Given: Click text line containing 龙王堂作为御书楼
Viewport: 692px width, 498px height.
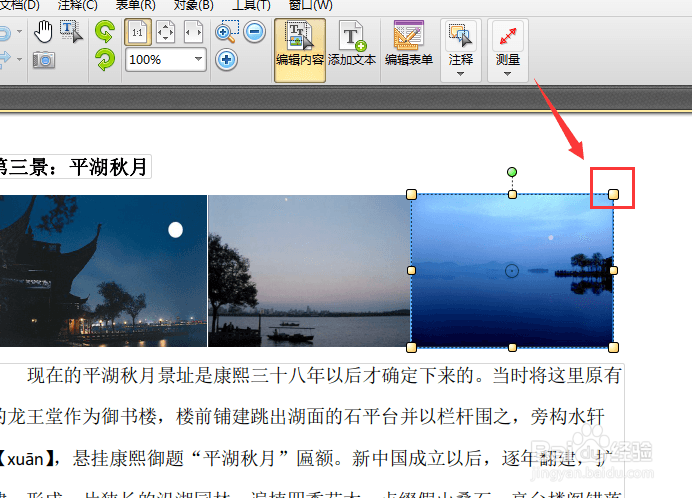Looking at the screenshot, I should [302, 416].
